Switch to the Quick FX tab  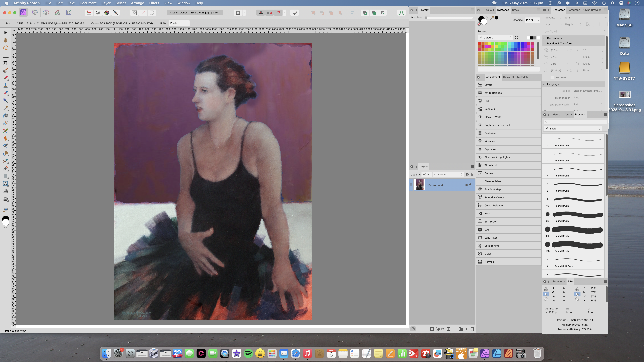click(x=508, y=77)
